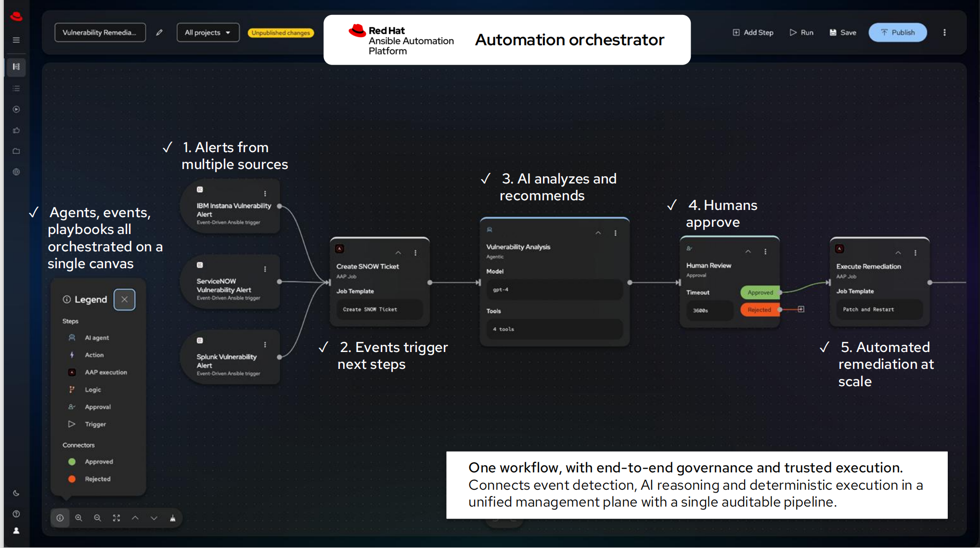The width and height of the screenshot is (980, 548).
Task: Click the AAP icon on Create SNOW Ticket
Action: click(x=340, y=249)
